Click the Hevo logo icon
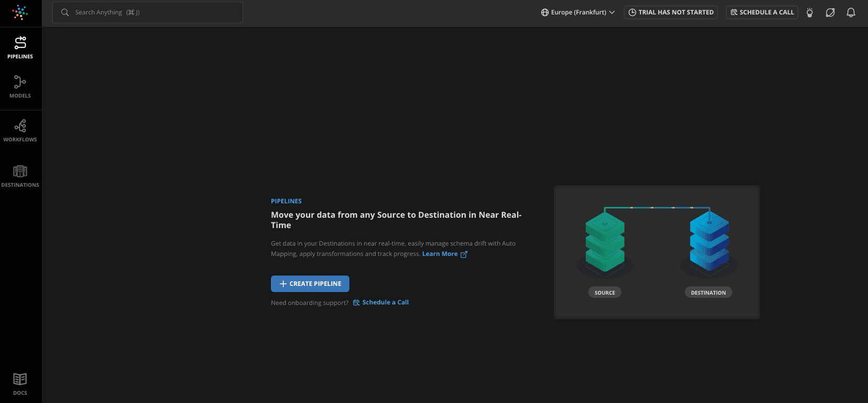This screenshot has height=403, width=868. (x=20, y=12)
